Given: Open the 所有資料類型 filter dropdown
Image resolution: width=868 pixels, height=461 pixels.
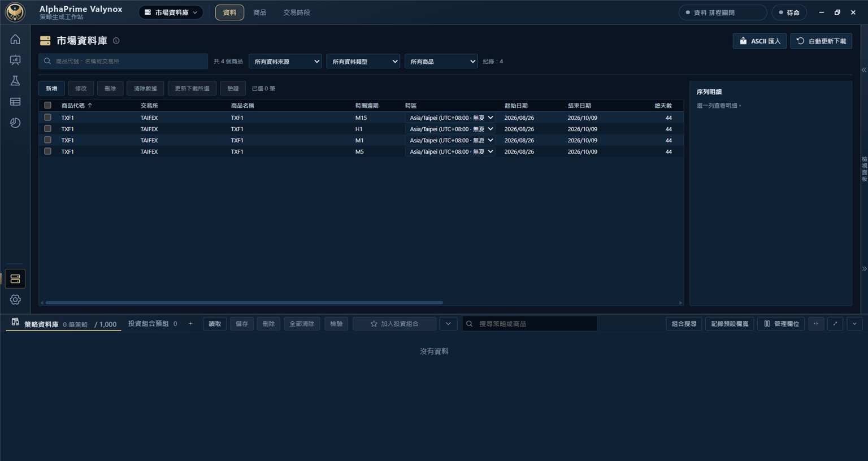Looking at the screenshot, I should 363,61.
